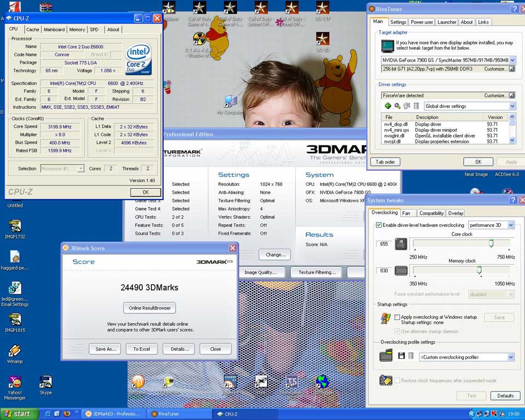Switch to the Cache tab in CPU-Z
Screen dimensions: 525x420
tap(32, 30)
